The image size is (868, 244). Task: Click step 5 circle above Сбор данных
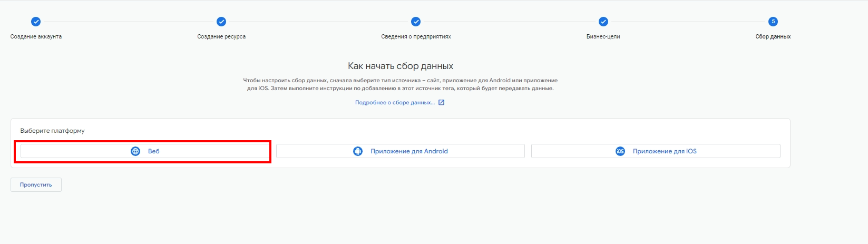(x=773, y=22)
